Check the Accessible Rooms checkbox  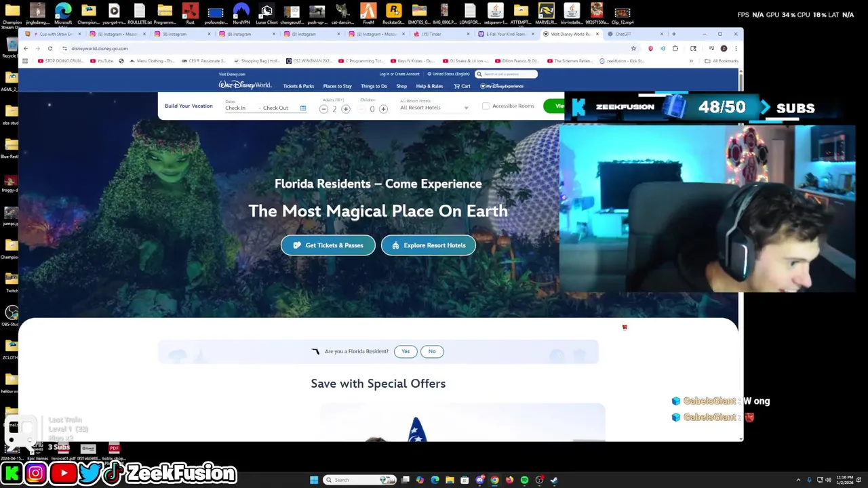pos(486,106)
